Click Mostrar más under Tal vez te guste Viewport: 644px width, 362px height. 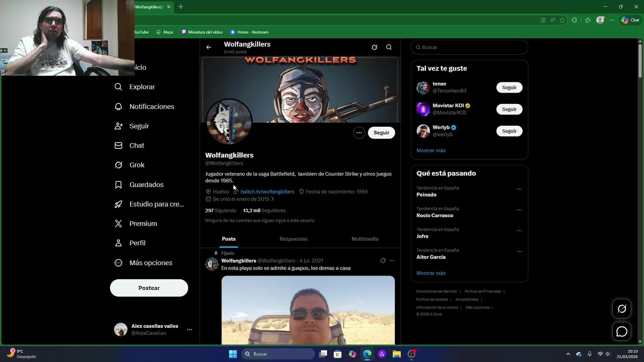point(431,150)
